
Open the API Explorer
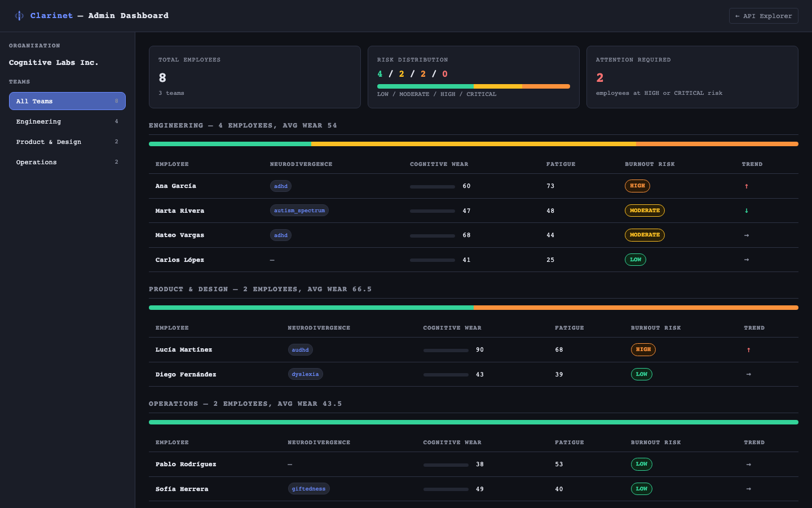pyautogui.click(x=764, y=16)
